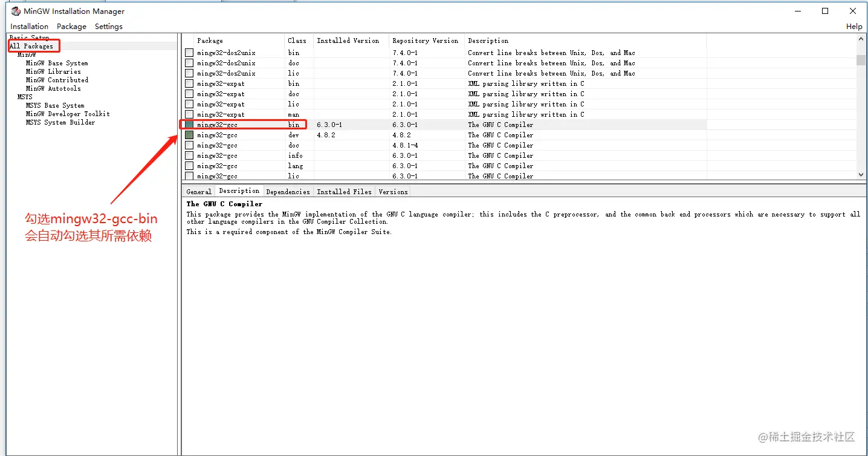Open the Help menu

coord(854,27)
